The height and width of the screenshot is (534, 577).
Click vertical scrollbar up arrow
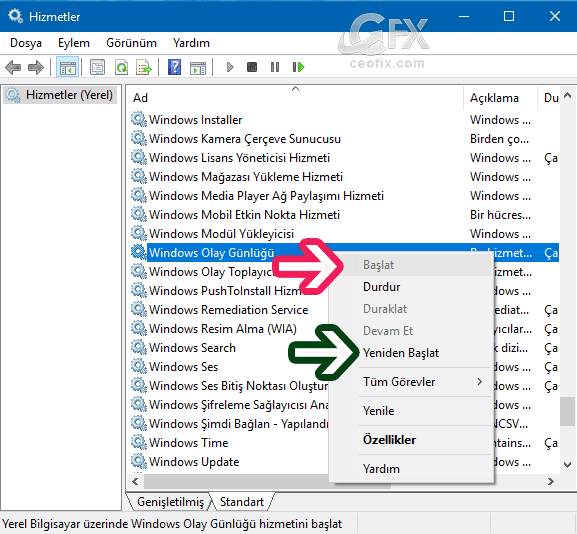pyautogui.click(x=567, y=95)
